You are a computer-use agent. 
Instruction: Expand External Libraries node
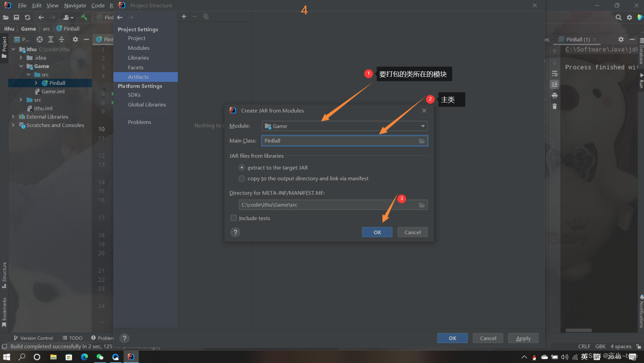click(13, 117)
